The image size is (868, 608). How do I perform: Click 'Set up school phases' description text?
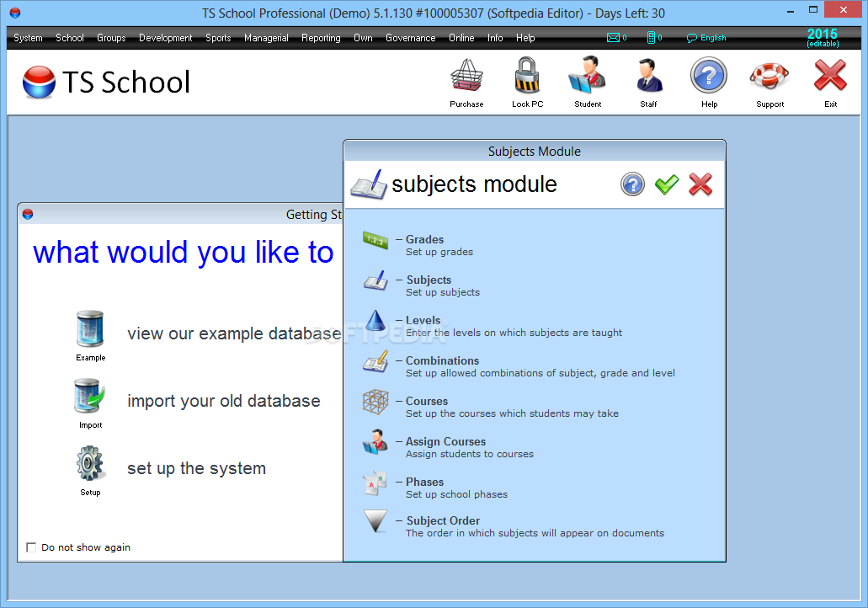pyautogui.click(x=456, y=494)
